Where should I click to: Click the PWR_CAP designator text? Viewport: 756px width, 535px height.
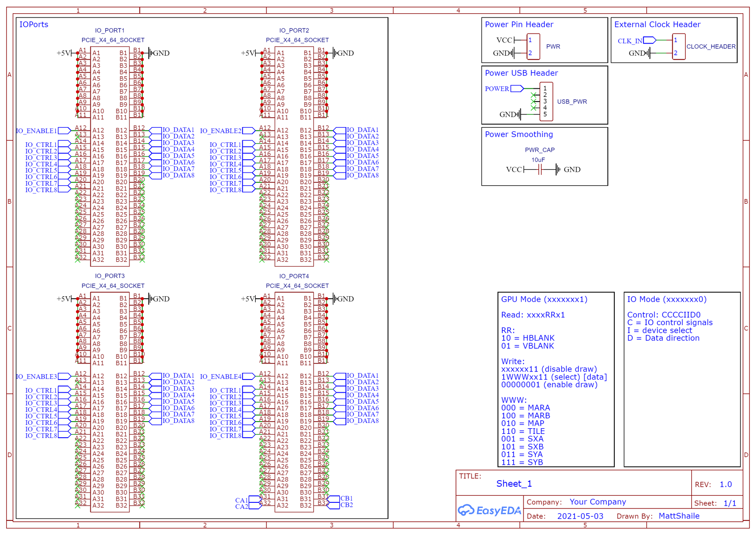pyautogui.click(x=540, y=150)
